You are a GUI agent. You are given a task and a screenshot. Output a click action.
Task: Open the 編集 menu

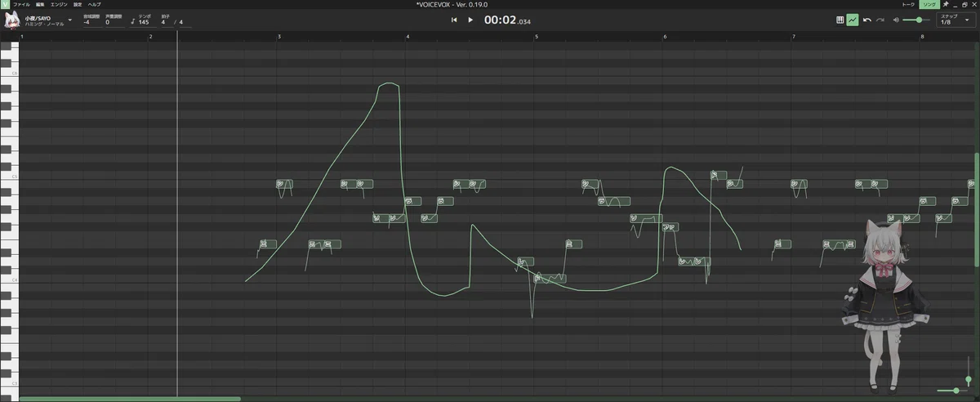click(40, 4)
